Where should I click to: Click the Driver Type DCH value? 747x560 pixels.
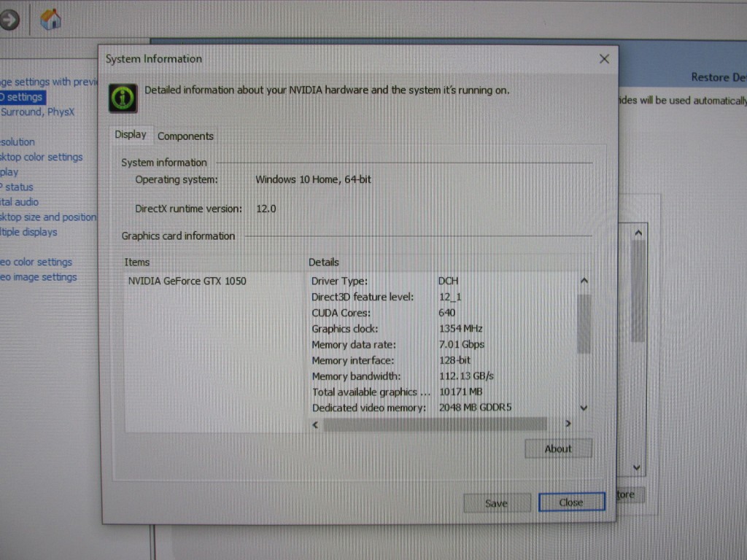pos(449,281)
